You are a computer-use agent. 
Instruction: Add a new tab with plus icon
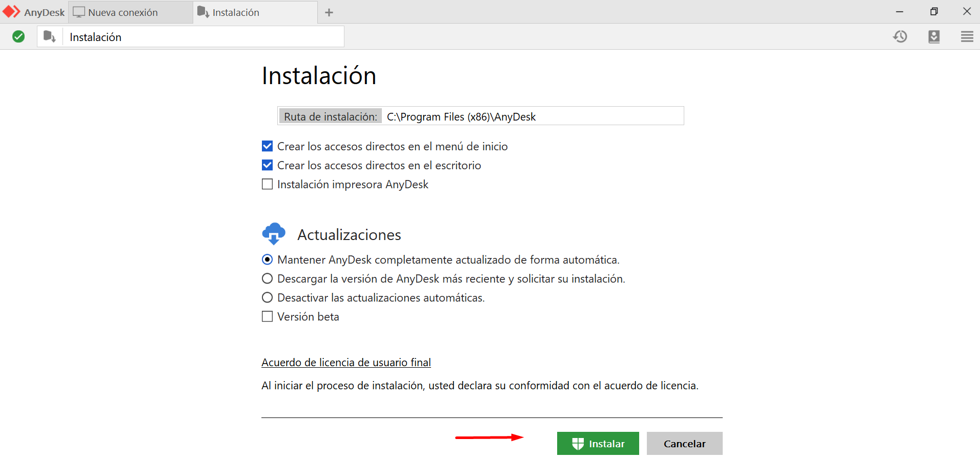pyautogui.click(x=329, y=12)
